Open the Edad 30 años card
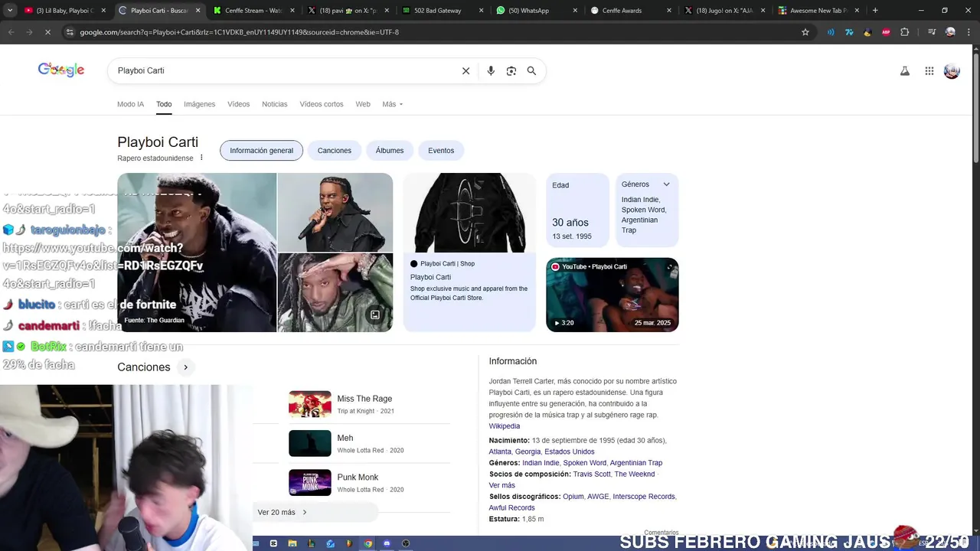This screenshot has width=980, height=551. click(x=578, y=210)
